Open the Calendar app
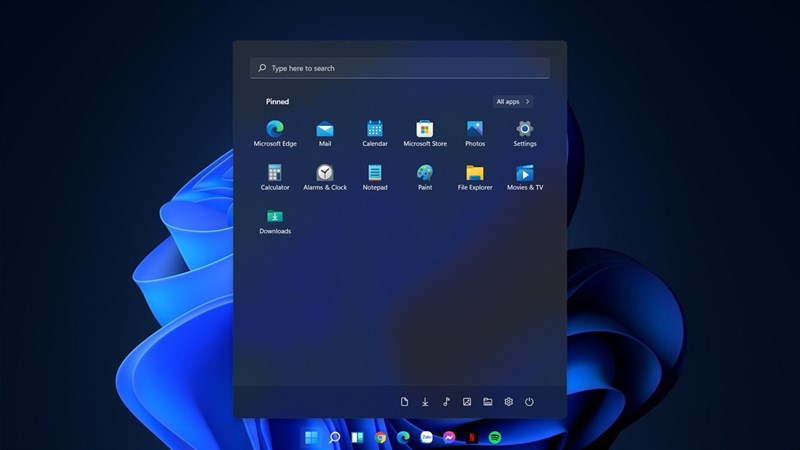The image size is (800, 450). coord(375,133)
